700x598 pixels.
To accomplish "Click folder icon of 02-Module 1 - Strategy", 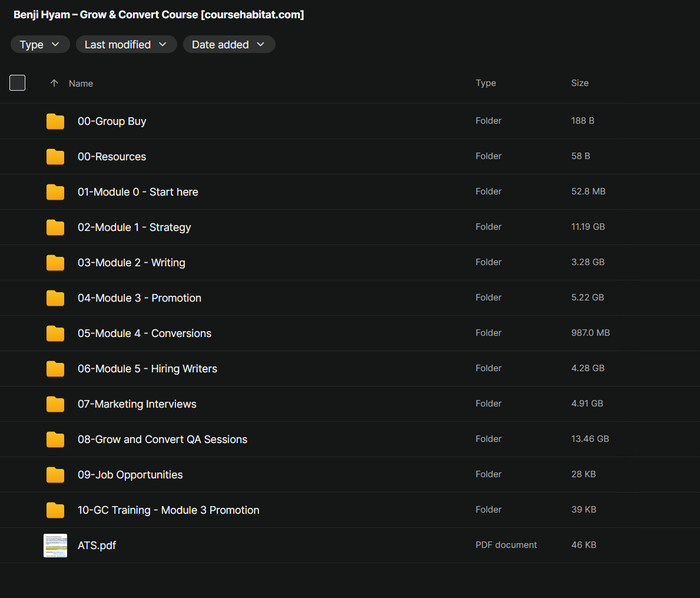I will pos(55,227).
